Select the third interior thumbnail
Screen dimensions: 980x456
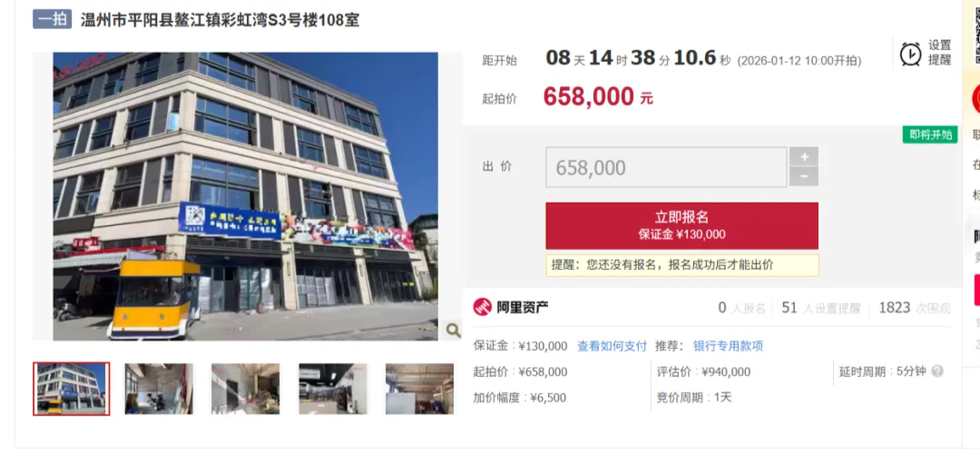[x=245, y=389]
